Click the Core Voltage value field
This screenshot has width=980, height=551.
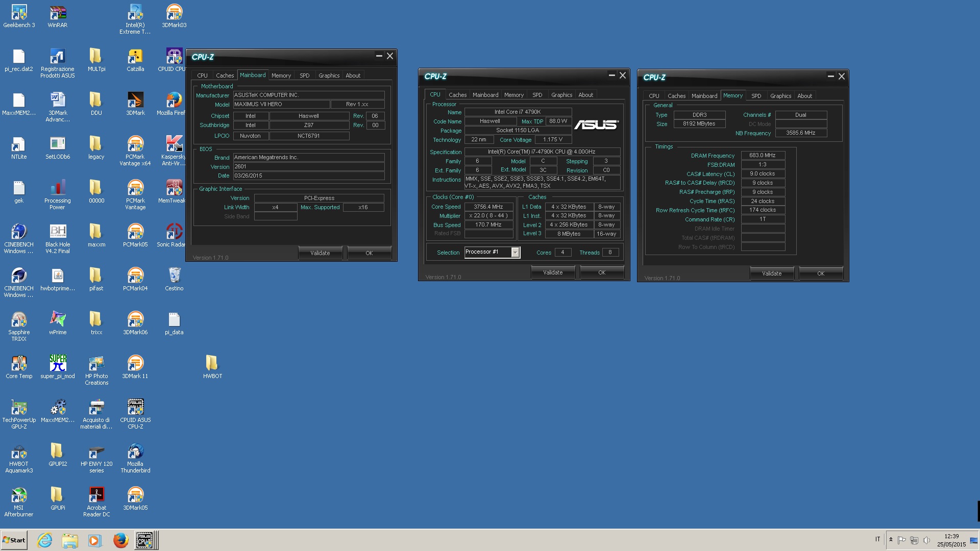[553, 139]
